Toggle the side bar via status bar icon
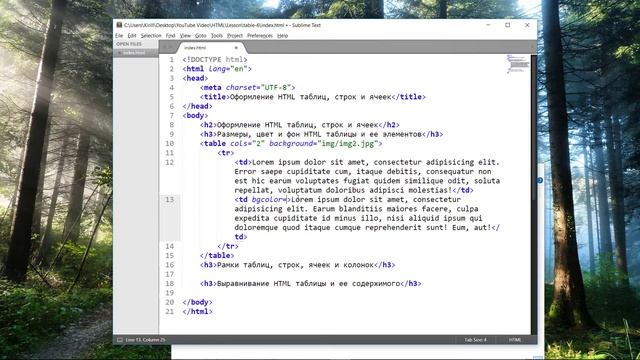 pos(120,340)
